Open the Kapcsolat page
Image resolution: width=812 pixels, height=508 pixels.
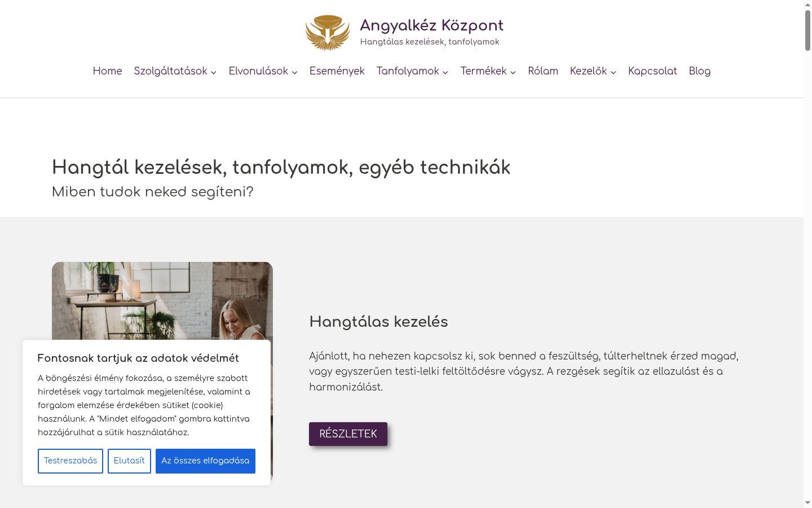652,71
